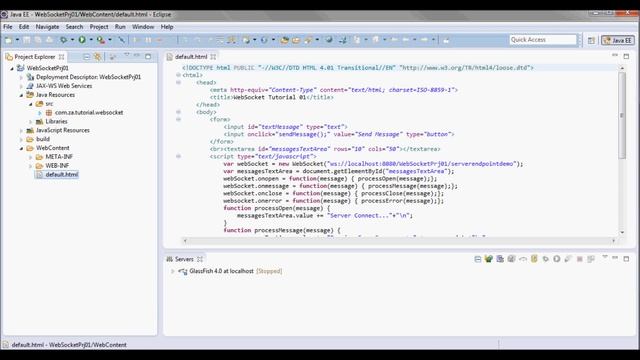Collapse the WebContent folder
This screenshot has height=360, width=640.
coord(21,148)
